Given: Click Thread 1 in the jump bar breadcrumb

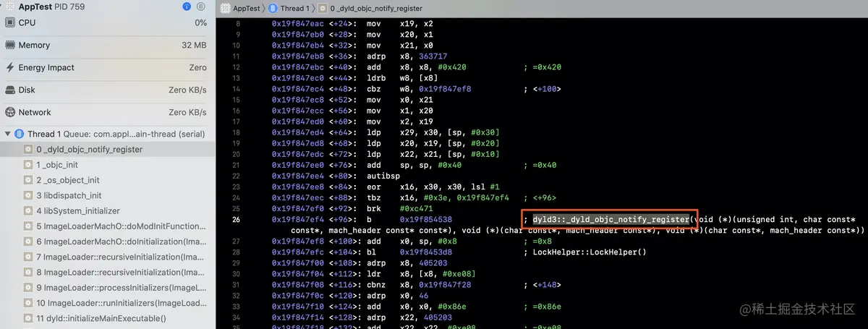Looking at the screenshot, I should pyautogui.click(x=287, y=8).
